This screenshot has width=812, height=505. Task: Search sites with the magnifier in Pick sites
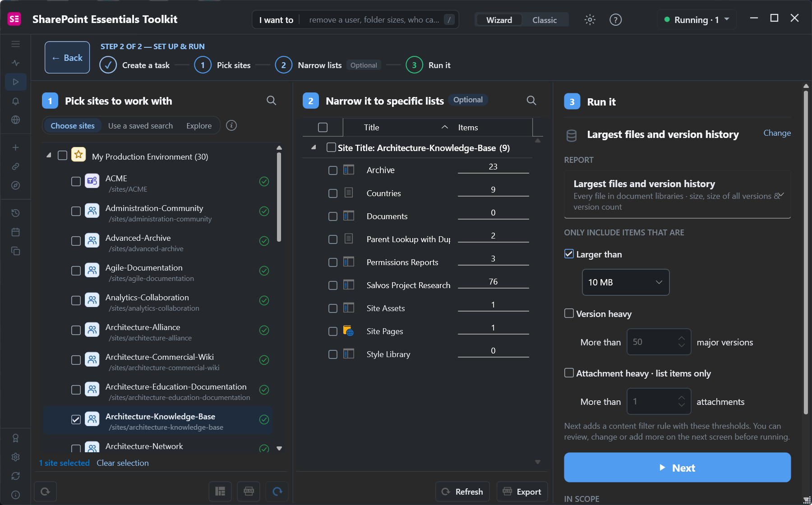pyautogui.click(x=271, y=101)
